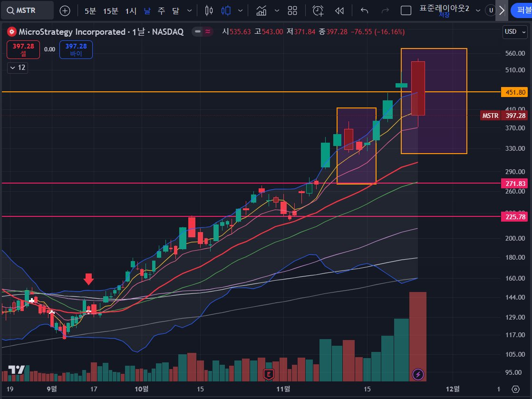Undo the last action
The height and width of the screenshot is (399, 532).
pos(364,11)
